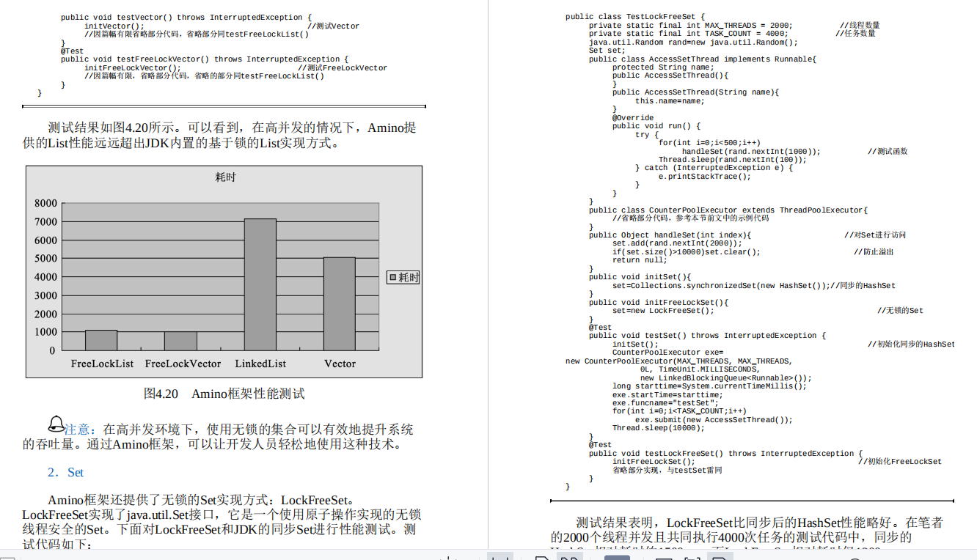Viewport: 977px width, 560px height.
Task: Select the FreeLockList bar in the chart
Action: [101, 340]
